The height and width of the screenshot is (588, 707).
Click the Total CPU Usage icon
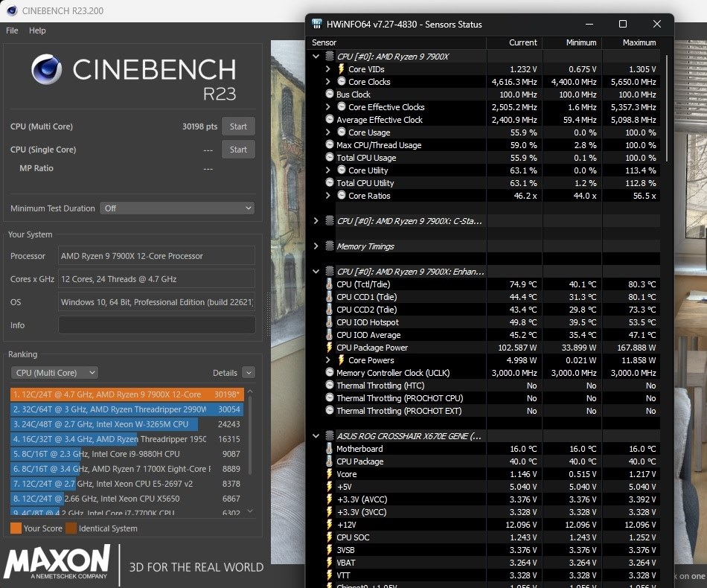330,157
